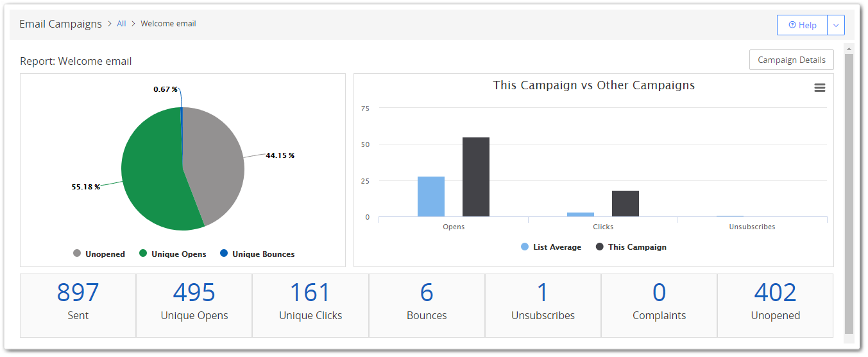Toggle This Campaign legend entry
The height and width of the screenshot is (357, 868).
[x=631, y=247]
